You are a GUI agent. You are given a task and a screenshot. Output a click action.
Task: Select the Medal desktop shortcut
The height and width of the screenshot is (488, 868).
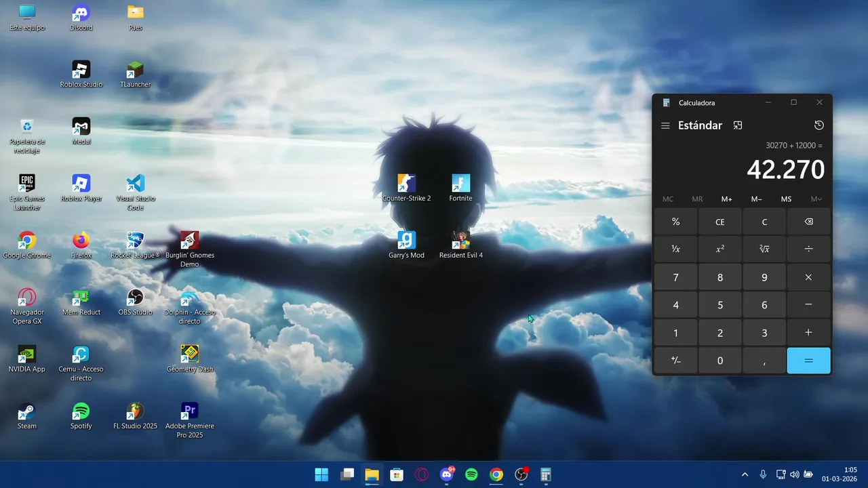[x=81, y=131]
